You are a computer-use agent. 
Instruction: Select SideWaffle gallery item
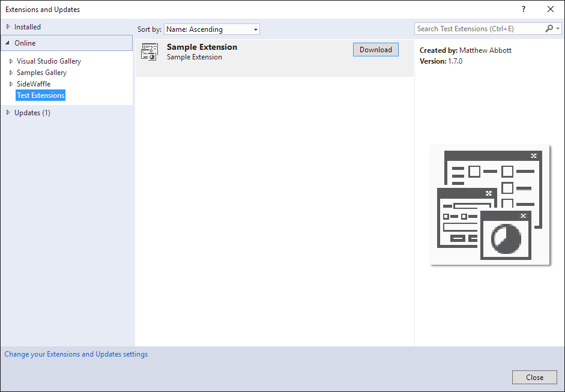click(34, 84)
